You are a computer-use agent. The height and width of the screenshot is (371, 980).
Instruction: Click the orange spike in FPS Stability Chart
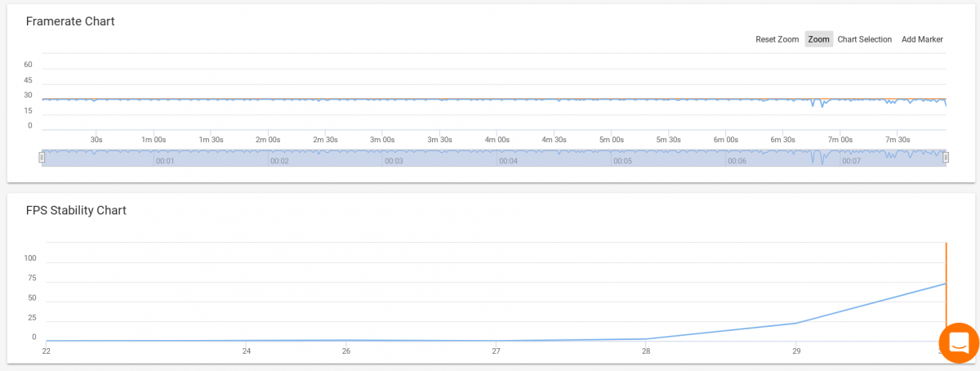tap(946, 286)
